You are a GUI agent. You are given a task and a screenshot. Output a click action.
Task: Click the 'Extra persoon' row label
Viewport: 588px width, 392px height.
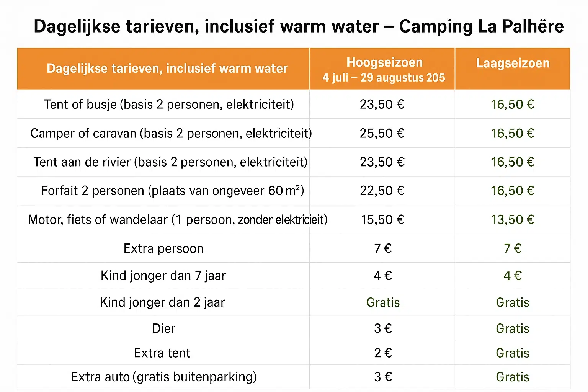163,248
